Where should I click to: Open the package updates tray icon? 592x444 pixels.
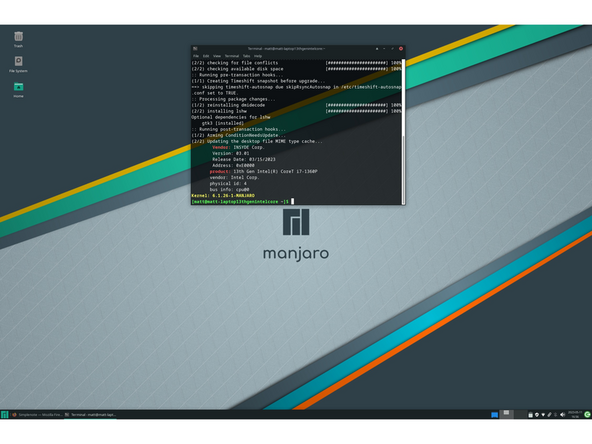click(530, 415)
